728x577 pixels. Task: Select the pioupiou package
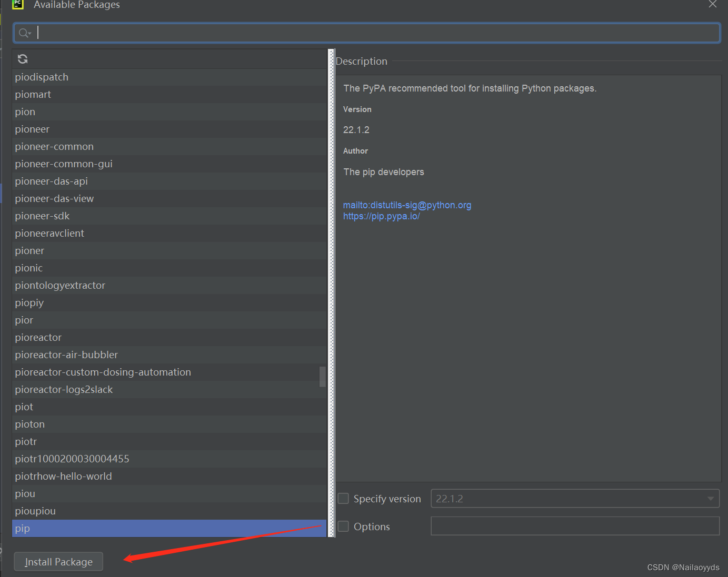coord(169,511)
